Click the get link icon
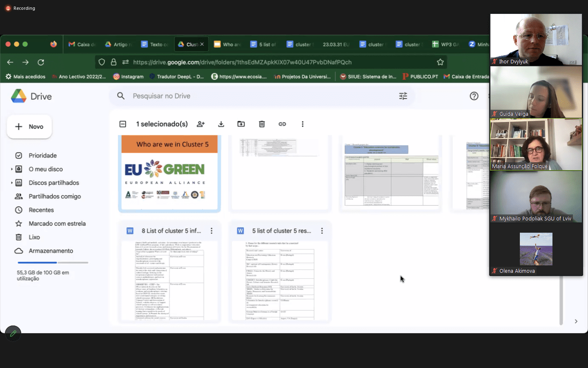 282,124
